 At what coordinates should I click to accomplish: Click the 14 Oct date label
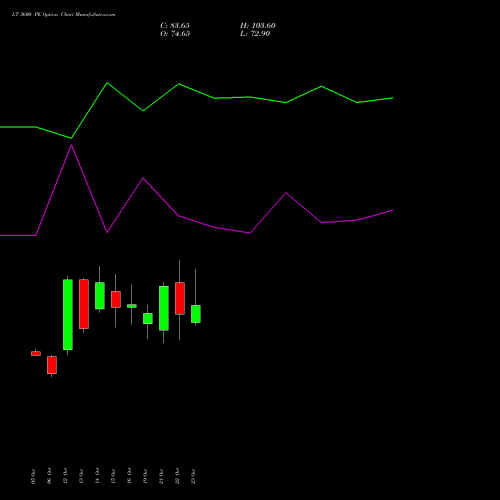click(97, 476)
